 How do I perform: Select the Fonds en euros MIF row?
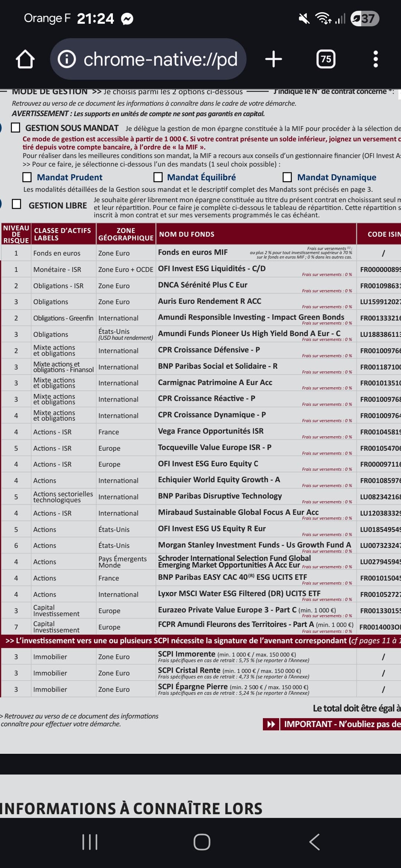200,253
